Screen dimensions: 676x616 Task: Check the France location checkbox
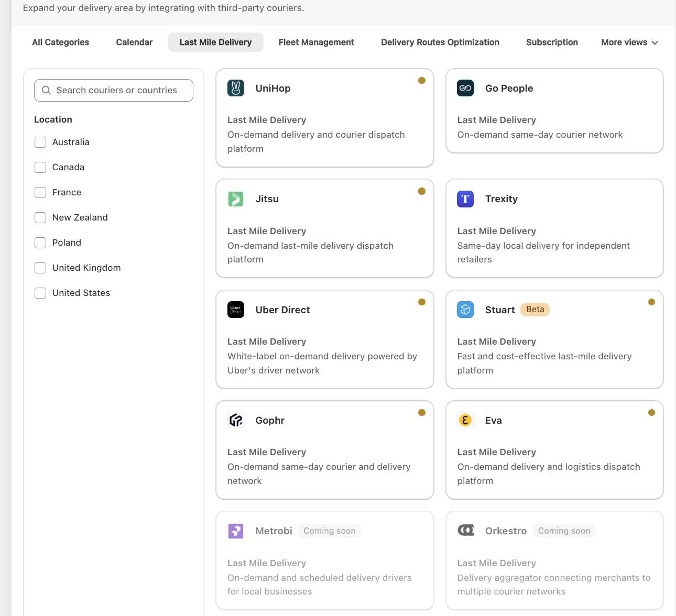click(40, 192)
